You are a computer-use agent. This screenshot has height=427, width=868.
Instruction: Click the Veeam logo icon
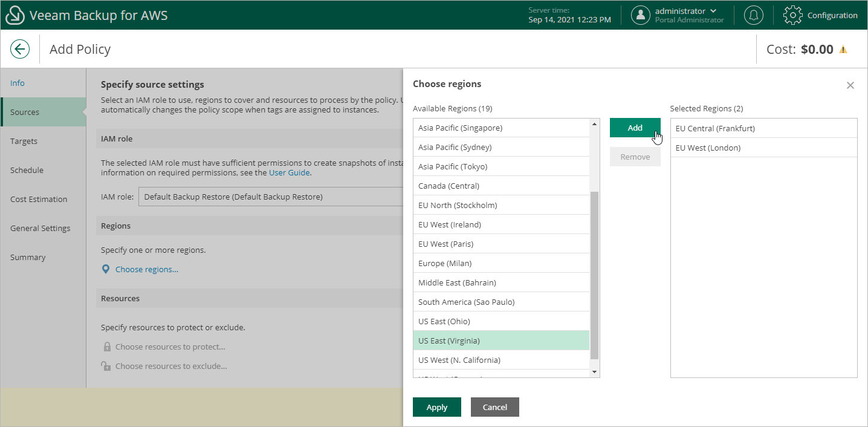coord(15,15)
